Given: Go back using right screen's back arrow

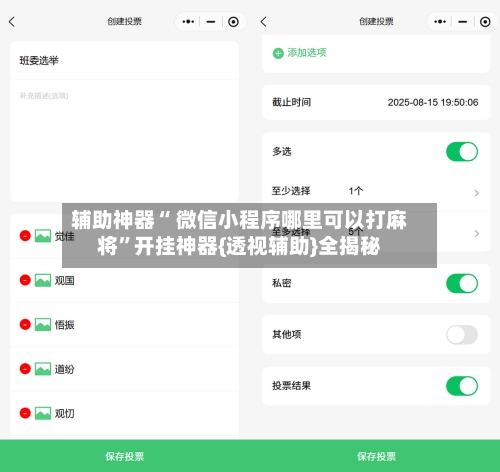Looking at the screenshot, I should [264, 22].
